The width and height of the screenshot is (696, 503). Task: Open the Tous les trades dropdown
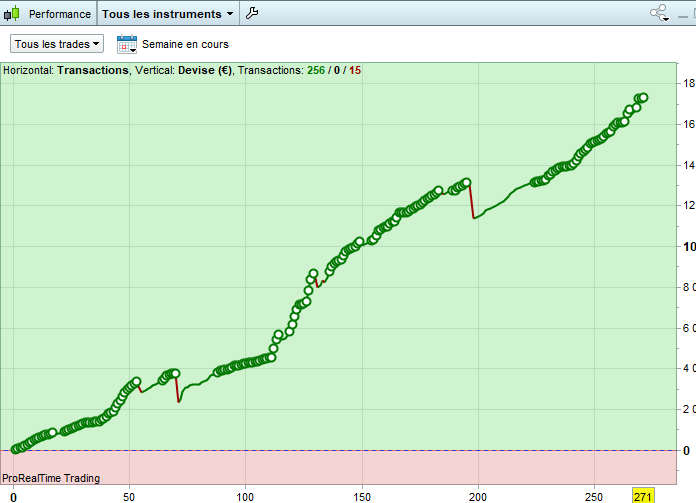click(57, 44)
